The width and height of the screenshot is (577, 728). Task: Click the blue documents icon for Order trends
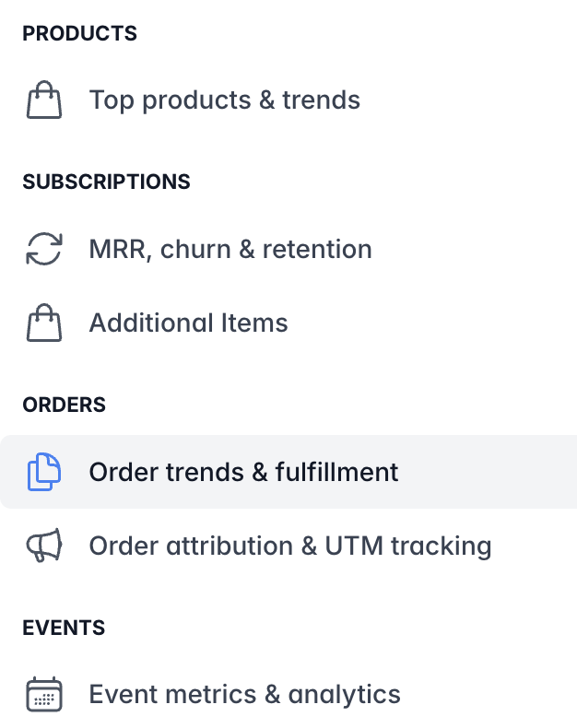pyautogui.click(x=44, y=472)
